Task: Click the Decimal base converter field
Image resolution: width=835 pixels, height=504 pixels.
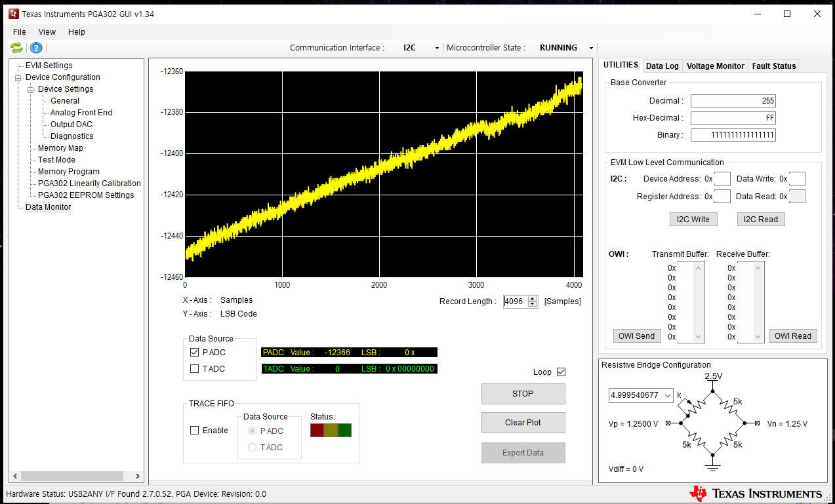Action: (x=733, y=101)
